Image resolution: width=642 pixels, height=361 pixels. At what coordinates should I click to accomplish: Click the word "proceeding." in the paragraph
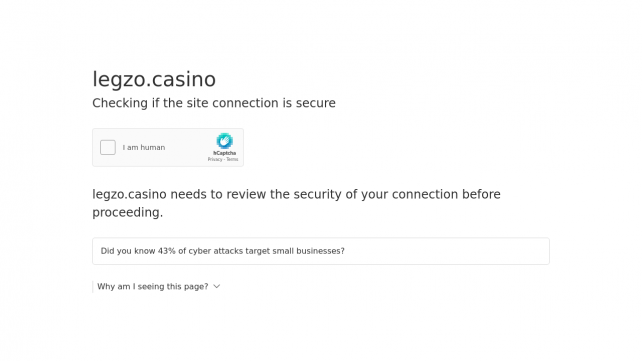pos(127,212)
